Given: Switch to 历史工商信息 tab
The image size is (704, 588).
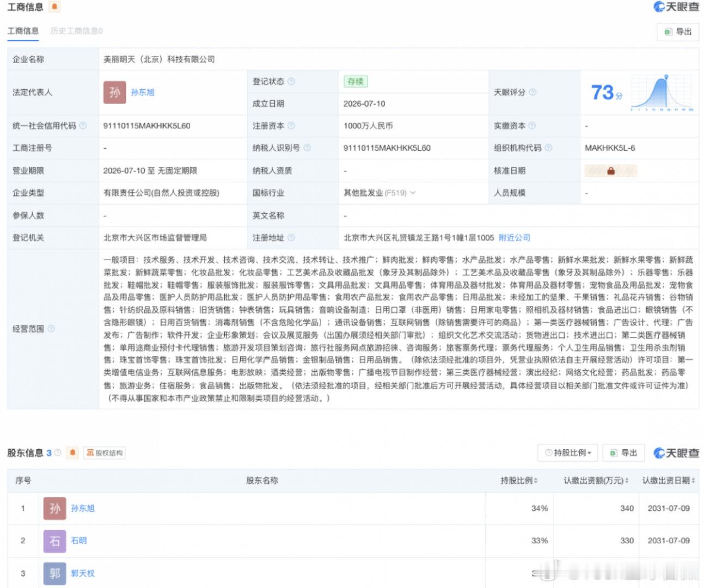Looking at the screenshot, I should pos(76,31).
